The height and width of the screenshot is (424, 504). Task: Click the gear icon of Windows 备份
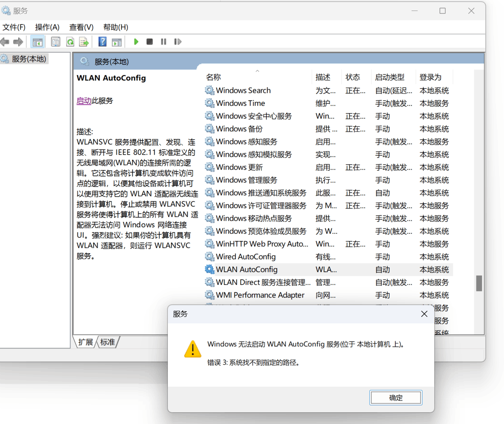(x=209, y=129)
